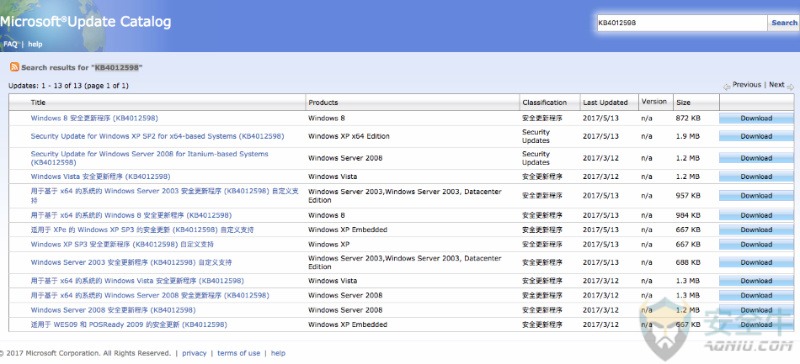Download the WES09 POSReady 2009 update
The width and height of the screenshot is (800, 364).
(756, 325)
